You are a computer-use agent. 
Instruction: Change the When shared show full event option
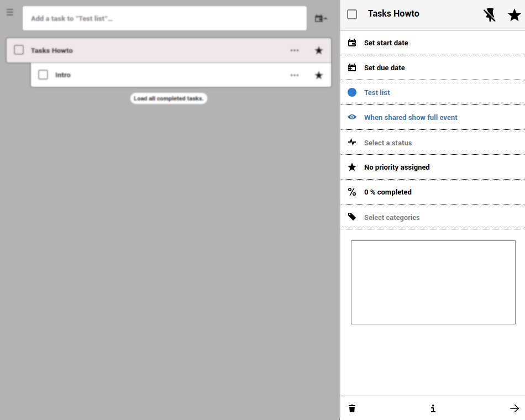coord(433,118)
